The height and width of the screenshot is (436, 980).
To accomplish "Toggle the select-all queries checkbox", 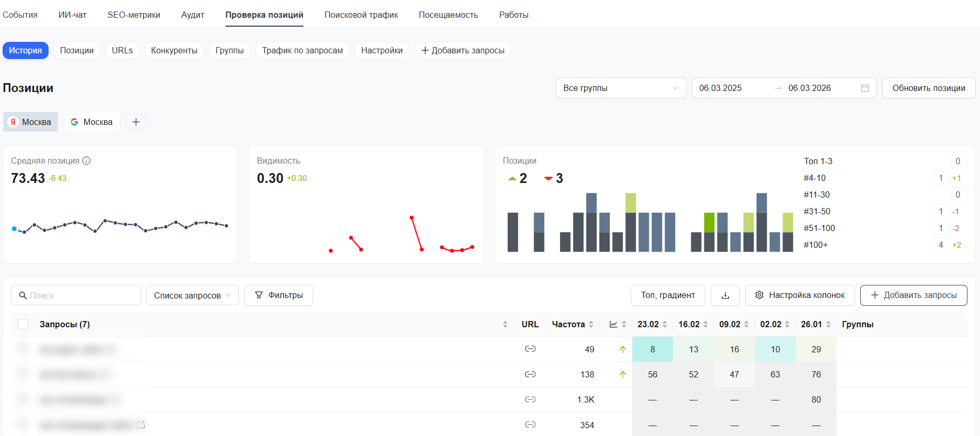I will click(x=23, y=324).
